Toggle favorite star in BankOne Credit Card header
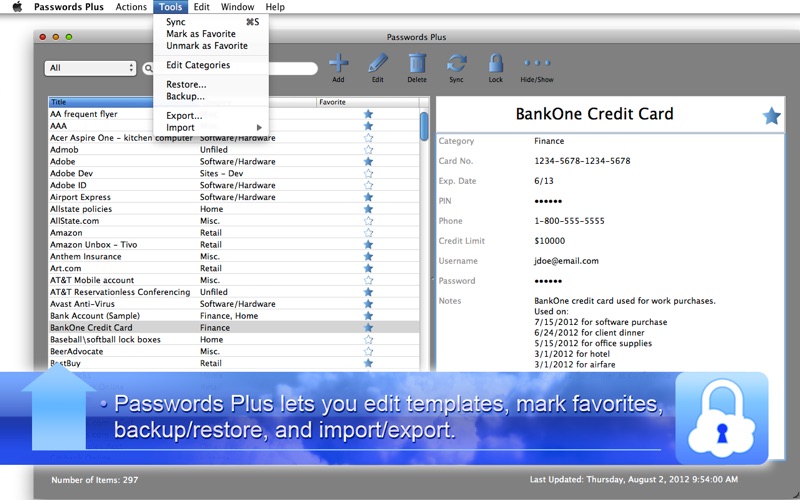800x500 pixels. point(771,116)
